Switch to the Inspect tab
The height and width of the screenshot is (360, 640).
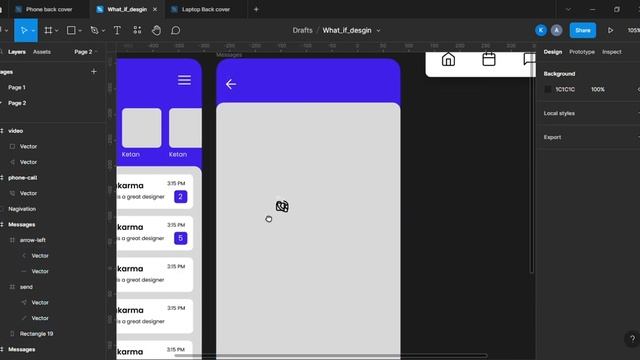(612, 52)
